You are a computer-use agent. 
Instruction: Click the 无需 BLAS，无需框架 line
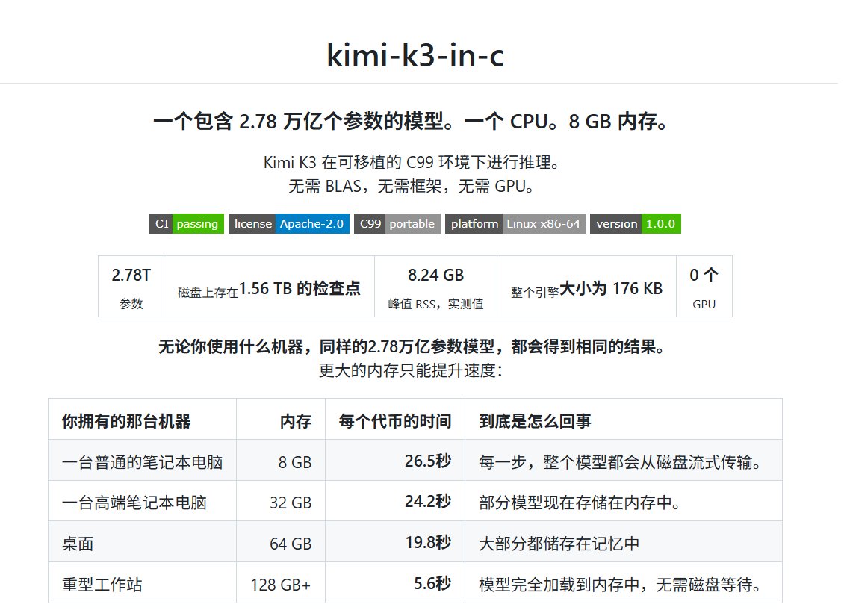[412, 186]
